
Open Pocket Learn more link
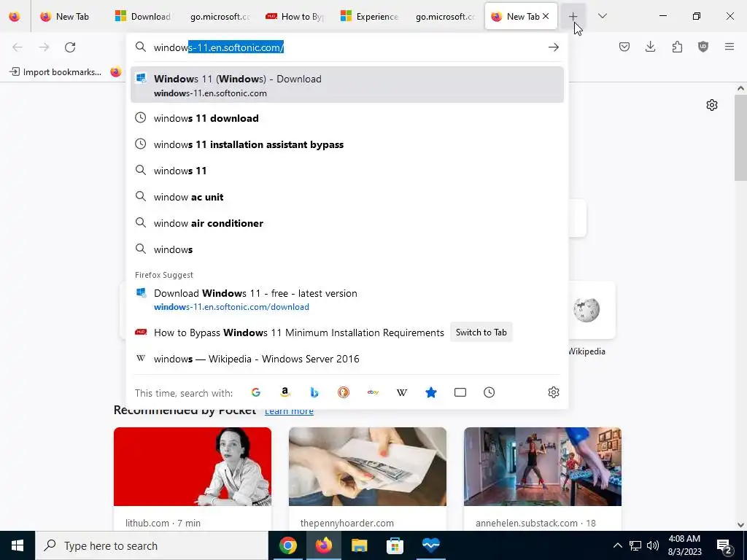289,411
